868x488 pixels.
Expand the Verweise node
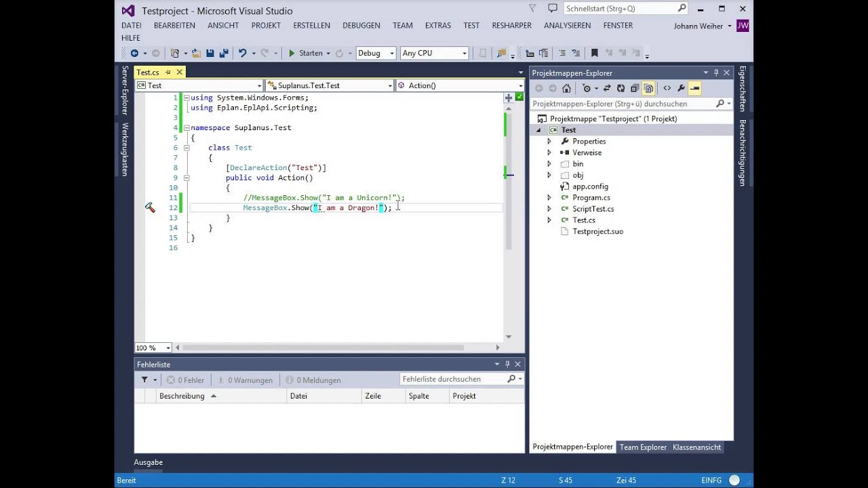(549, 152)
